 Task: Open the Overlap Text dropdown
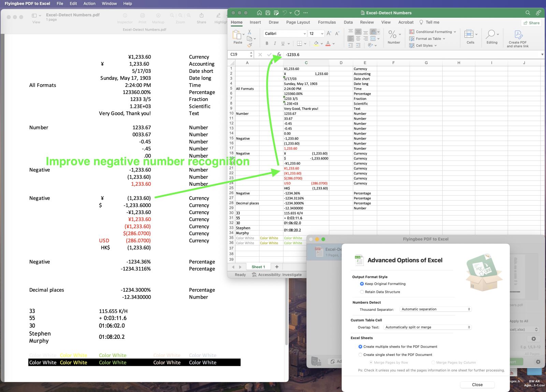pos(427,327)
